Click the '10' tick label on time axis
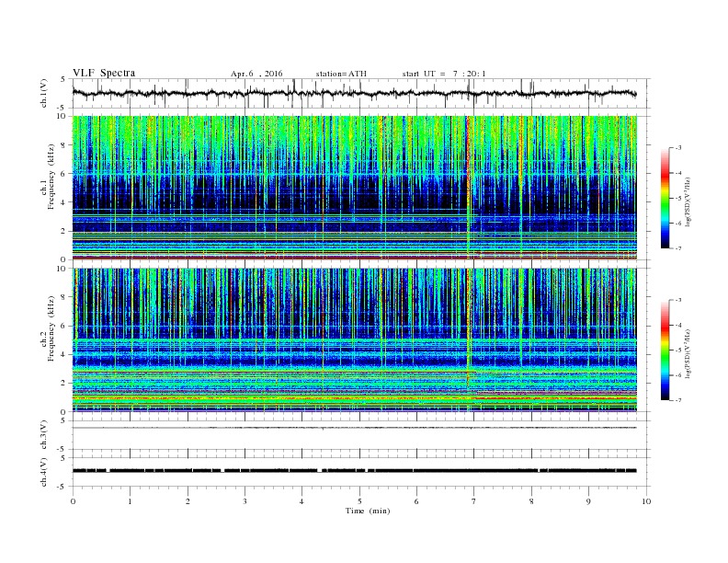The width and height of the screenshot is (728, 563). coord(646,501)
